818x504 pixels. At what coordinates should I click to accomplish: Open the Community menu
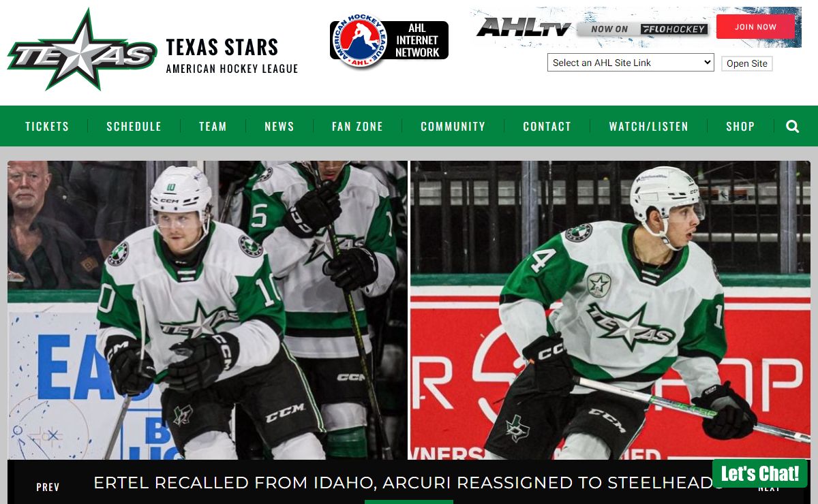453,127
